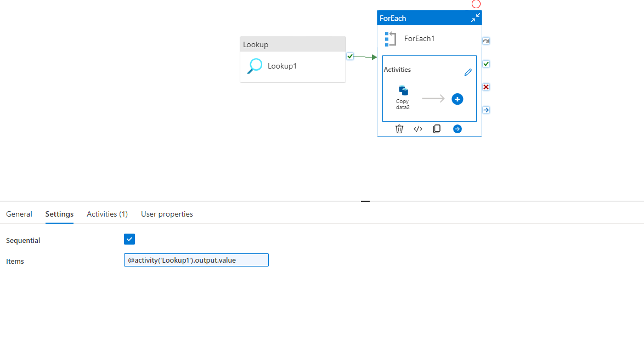Open the Activities (1) tab
644x357 pixels.
(x=107, y=214)
